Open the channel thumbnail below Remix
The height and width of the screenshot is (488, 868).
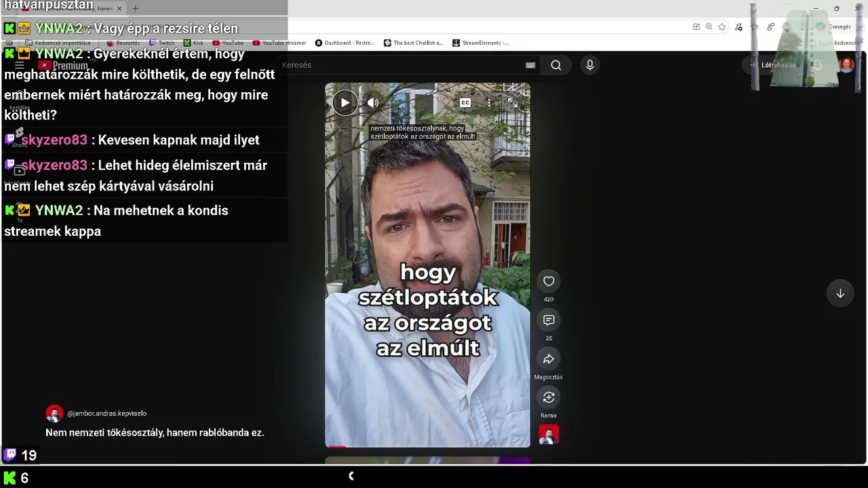pyautogui.click(x=549, y=434)
